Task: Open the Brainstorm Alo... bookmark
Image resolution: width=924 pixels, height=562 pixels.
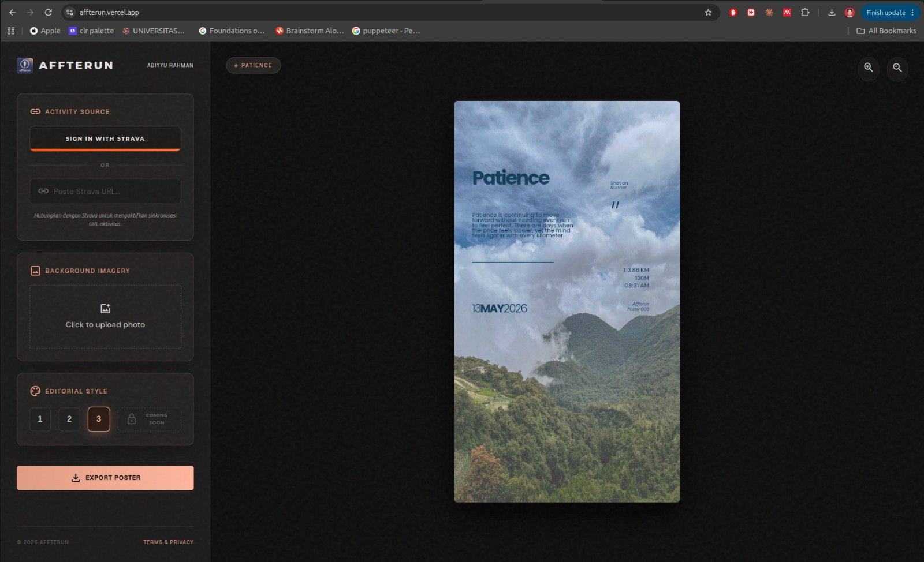Action: pos(310,31)
